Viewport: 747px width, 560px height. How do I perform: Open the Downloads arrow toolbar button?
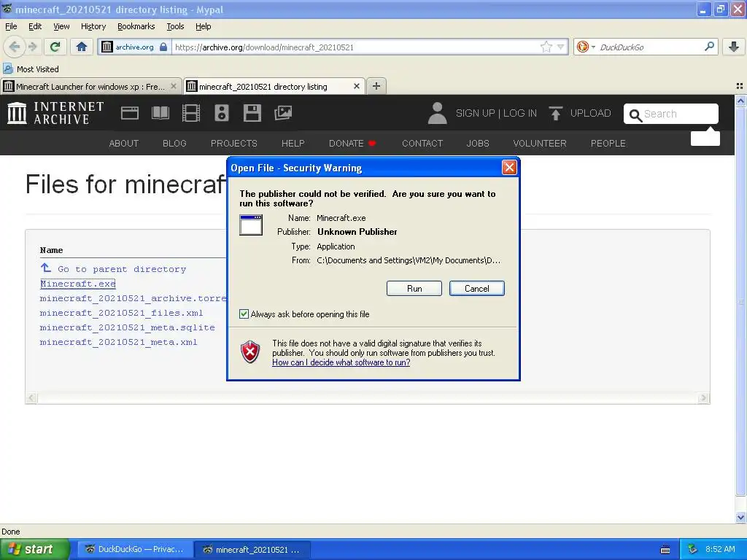(x=734, y=47)
